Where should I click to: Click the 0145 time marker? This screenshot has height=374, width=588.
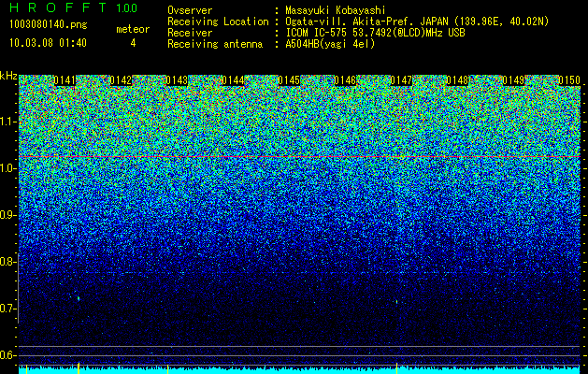click(x=289, y=80)
